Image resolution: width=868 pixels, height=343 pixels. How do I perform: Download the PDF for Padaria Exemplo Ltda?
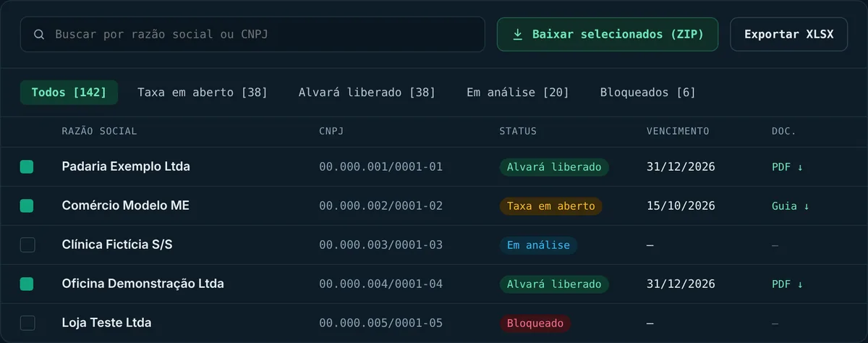(788, 166)
